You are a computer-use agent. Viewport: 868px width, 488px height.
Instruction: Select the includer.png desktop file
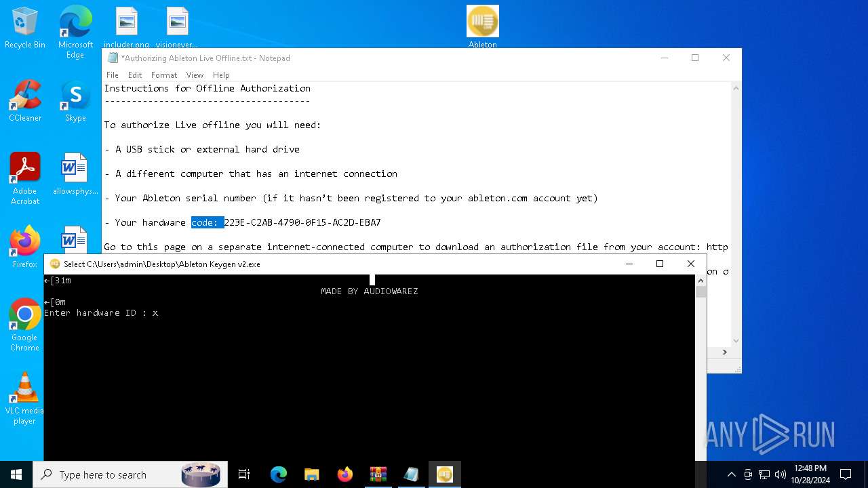point(126,28)
